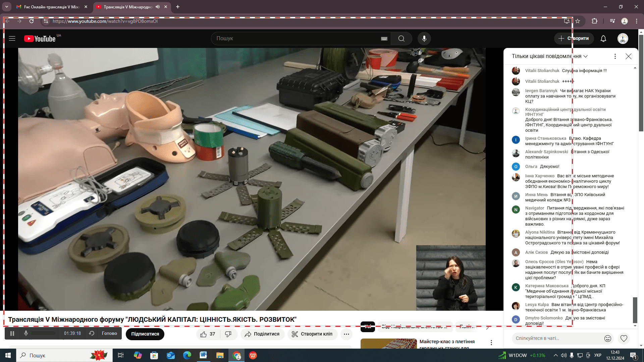Open the Chrome profile avatar

(625, 21)
